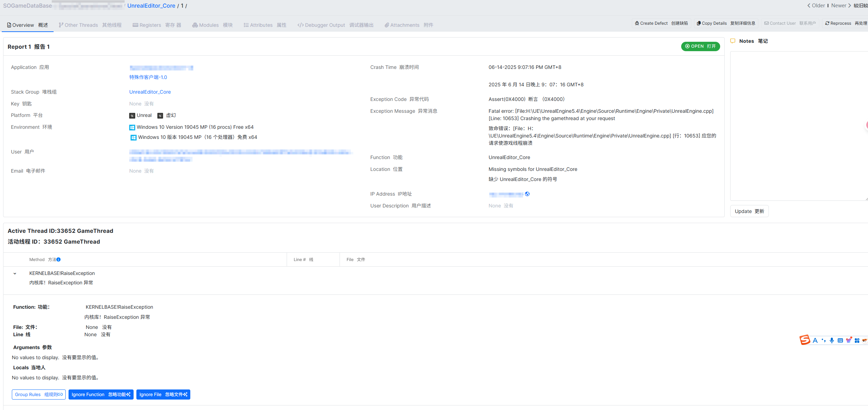This screenshot has height=410, width=868.
Task: Activate Sogou voice input microphone
Action: (x=832, y=340)
